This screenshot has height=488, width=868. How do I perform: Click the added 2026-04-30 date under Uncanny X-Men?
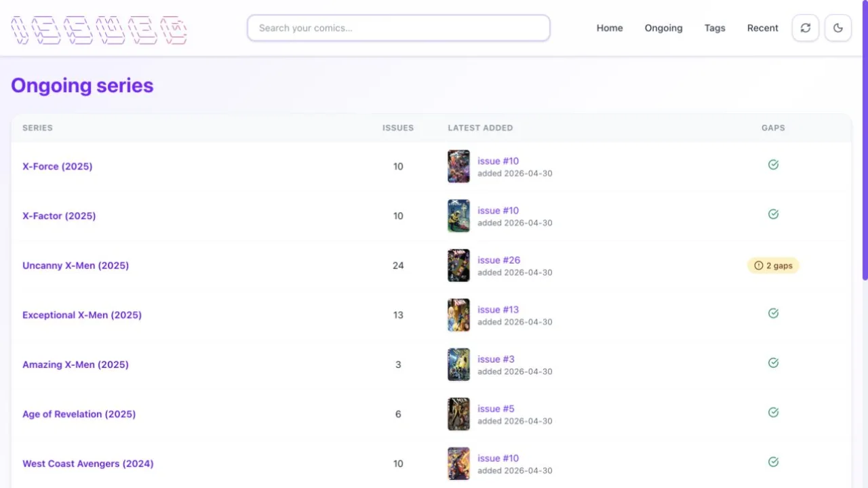[x=515, y=272]
